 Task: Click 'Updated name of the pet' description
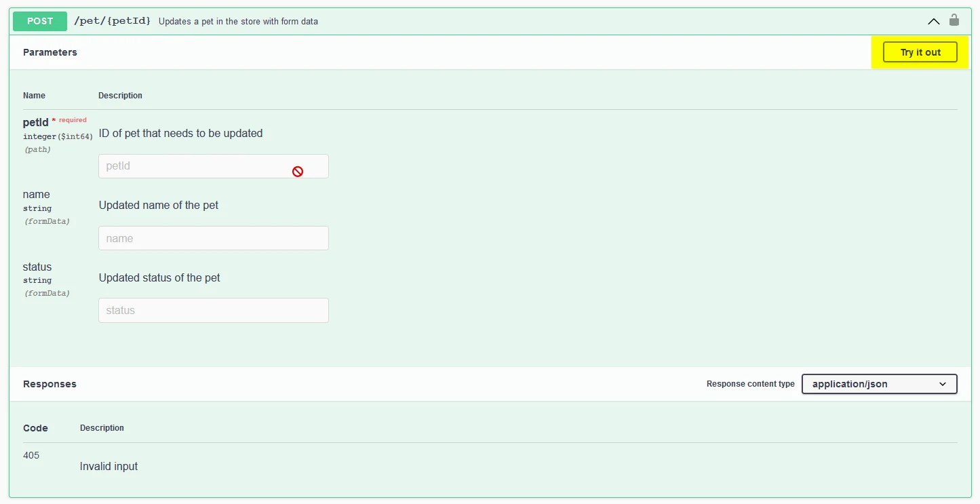(159, 205)
